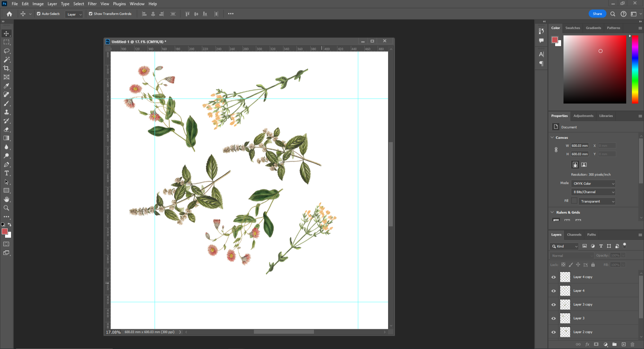Switch to the Swatches tab
644x349 pixels.
coord(573,28)
